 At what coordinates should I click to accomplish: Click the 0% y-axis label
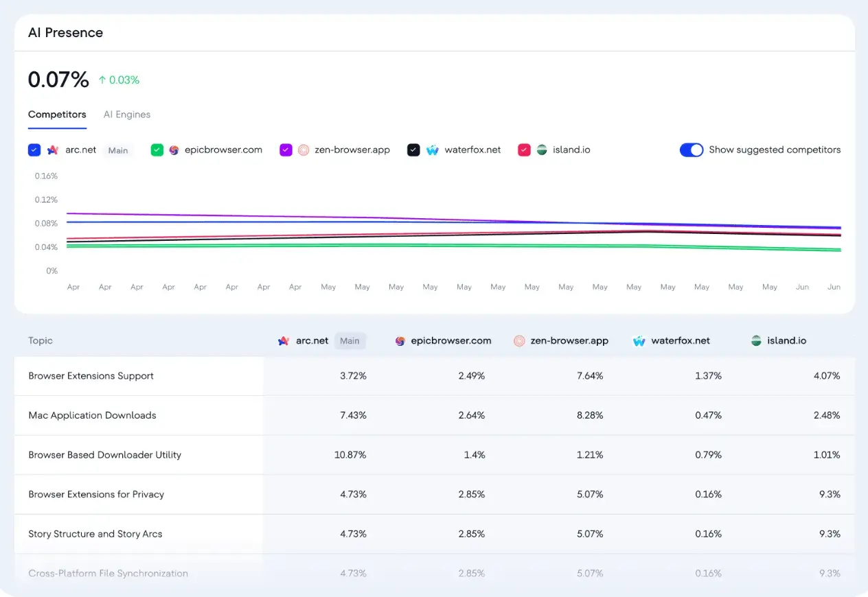(52, 270)
